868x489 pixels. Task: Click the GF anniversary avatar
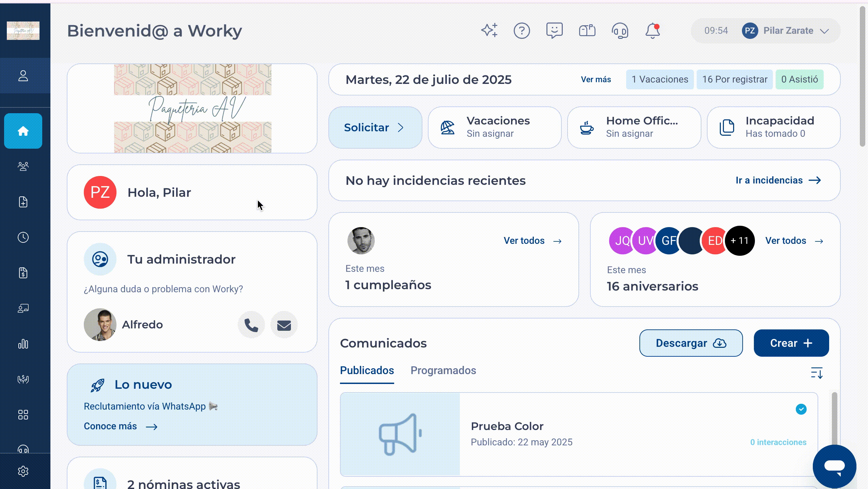coord(668,241)
